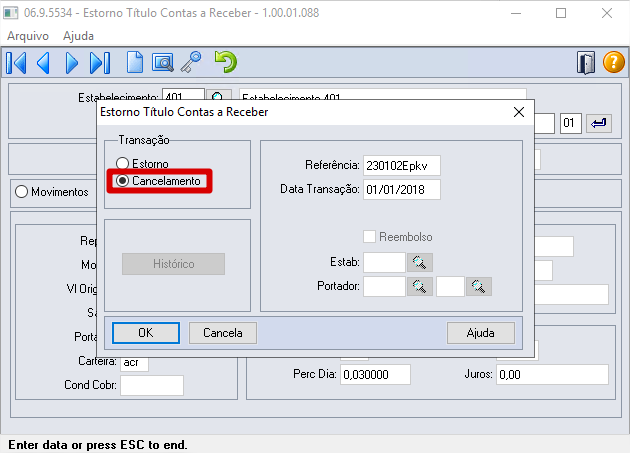The image size is (630, 453).
Task: Maximize the main application window
Action: coord(561,13)
